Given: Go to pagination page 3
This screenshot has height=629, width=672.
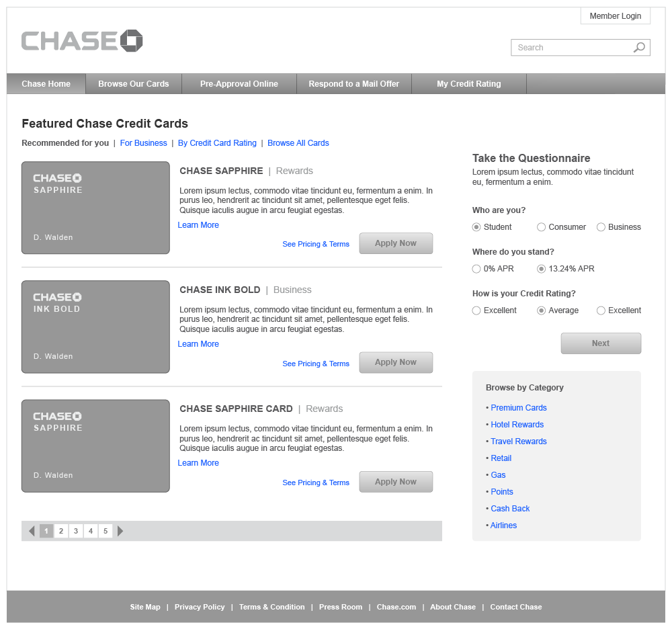Looking at the screenshot, I should [x=76, y=531].
